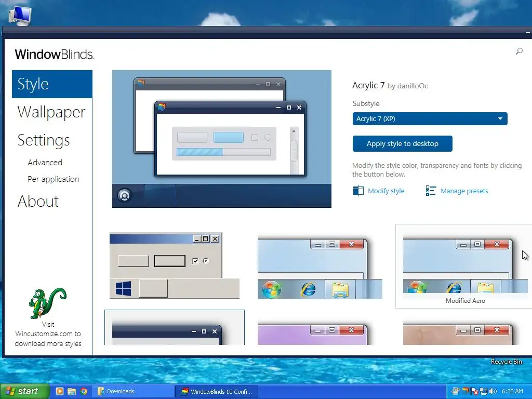
Task: Select the classic grey Windows style thumbnail
Action: [175, 265]
